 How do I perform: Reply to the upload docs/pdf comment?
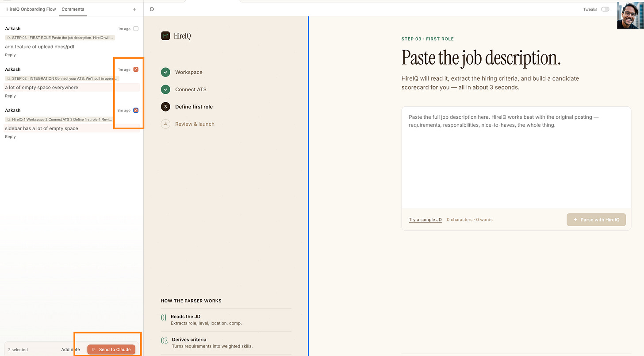point(10,55)
